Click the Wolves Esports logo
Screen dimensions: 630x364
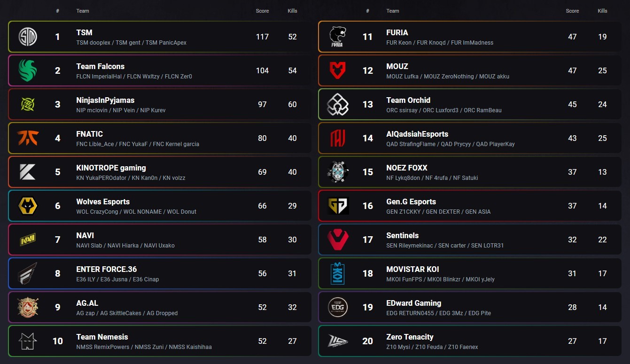[x=28, y=206]
